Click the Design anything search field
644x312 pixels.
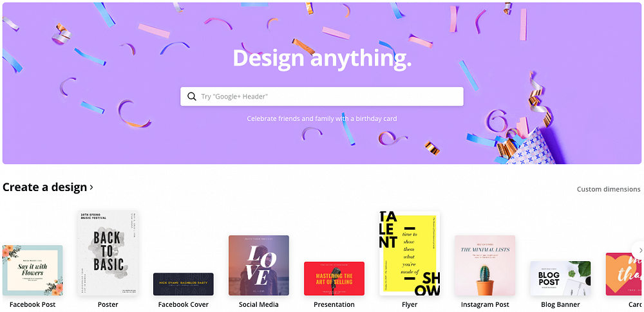[x=322, y=96]
